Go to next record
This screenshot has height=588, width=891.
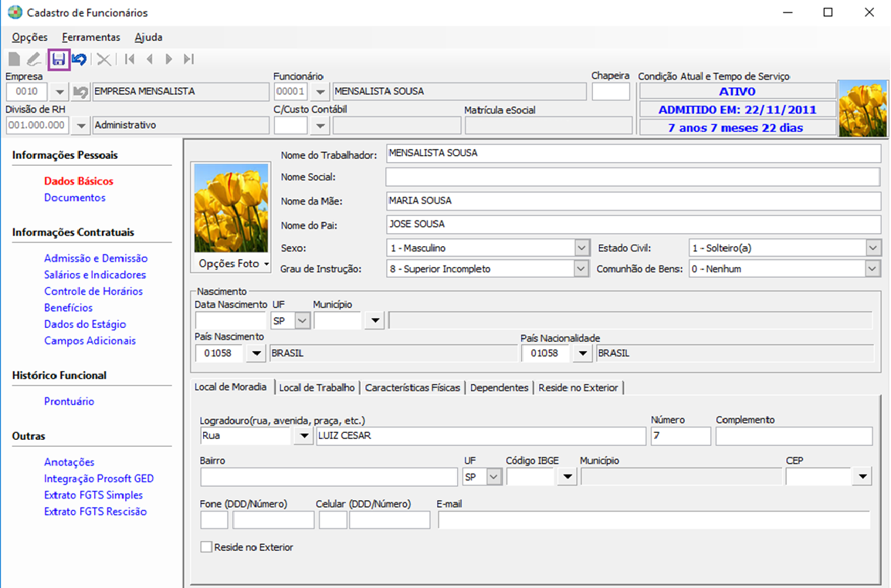point(169,59)
